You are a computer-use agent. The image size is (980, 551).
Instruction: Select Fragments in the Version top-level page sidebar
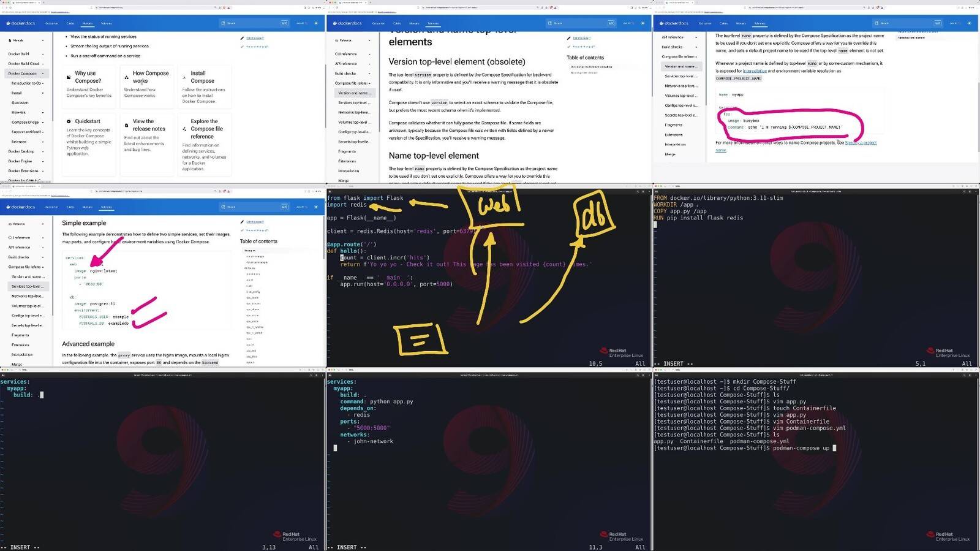347,151
